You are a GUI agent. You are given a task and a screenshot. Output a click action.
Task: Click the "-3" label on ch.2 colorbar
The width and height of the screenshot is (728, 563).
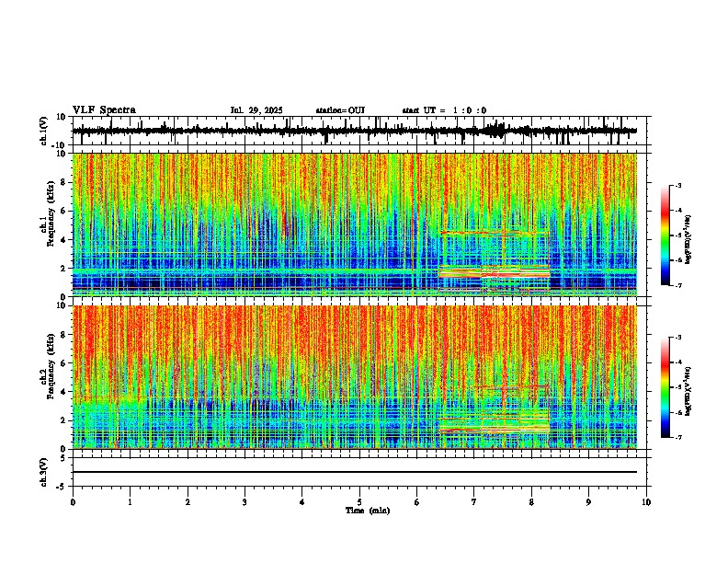677,338
